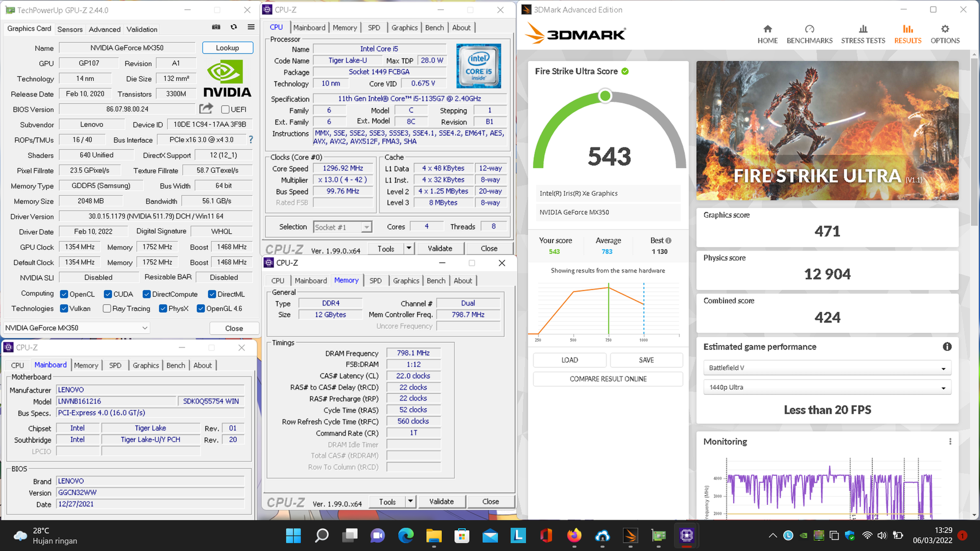Click the GPU-Z Lookup button
Viewport: 980px width, 551px height.
pyautogui.click(x=228, y=47)
